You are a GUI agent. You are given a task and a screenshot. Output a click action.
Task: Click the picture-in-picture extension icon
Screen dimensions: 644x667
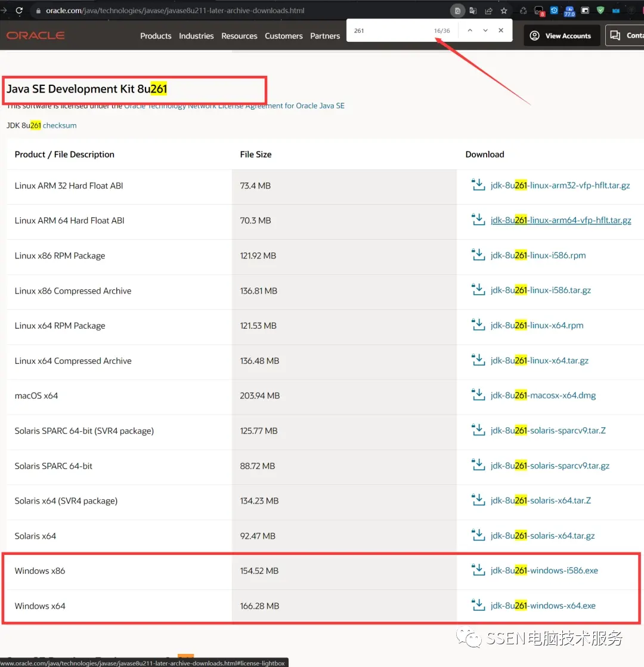pos(585,10)
